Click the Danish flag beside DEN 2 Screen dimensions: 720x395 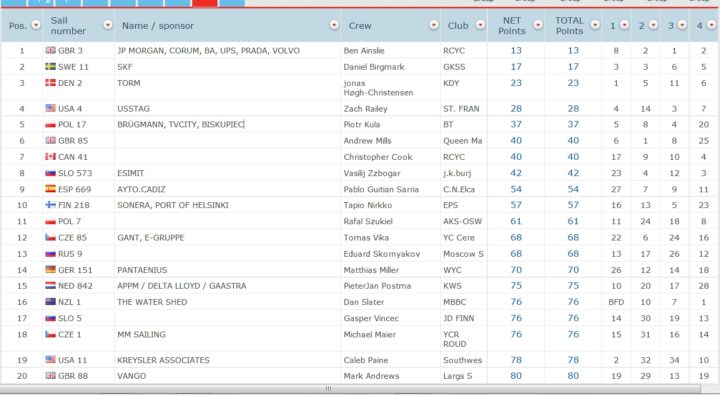51,83
